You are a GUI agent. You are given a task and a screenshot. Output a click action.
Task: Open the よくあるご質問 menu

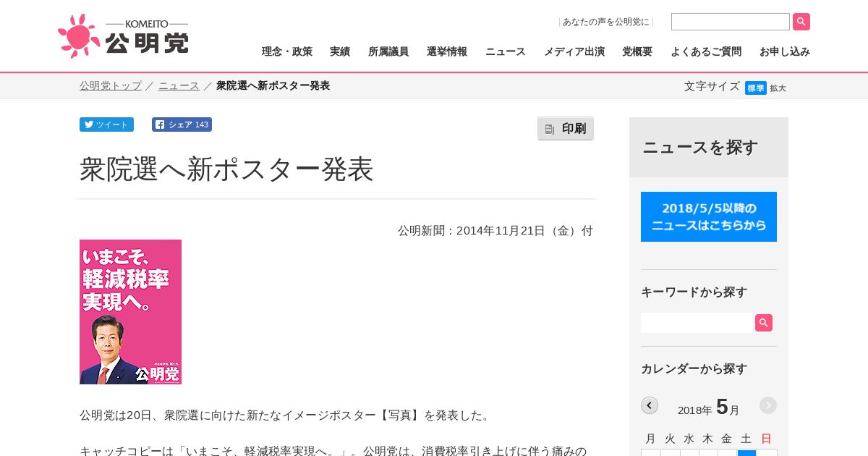(706, 51)
